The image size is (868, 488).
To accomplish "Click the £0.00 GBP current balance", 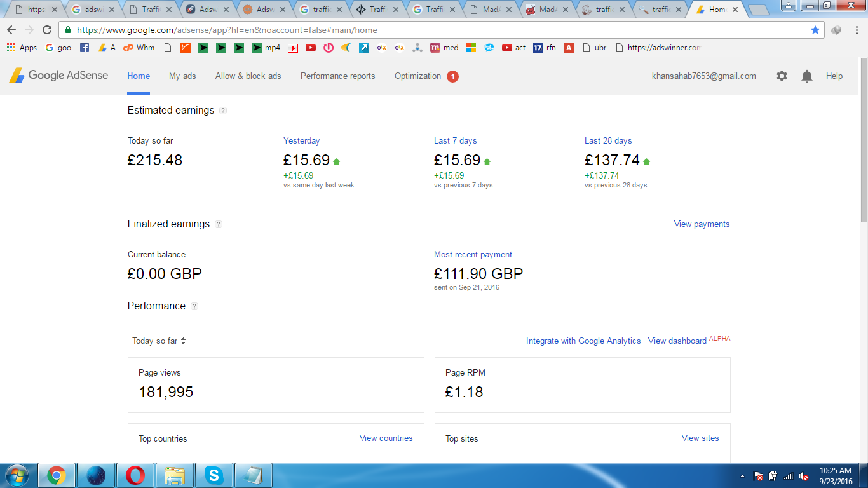I will [x=165, y=274].
